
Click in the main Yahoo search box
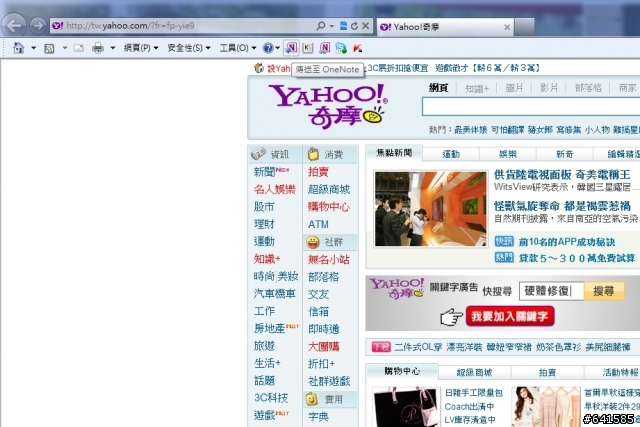[531, 107]
